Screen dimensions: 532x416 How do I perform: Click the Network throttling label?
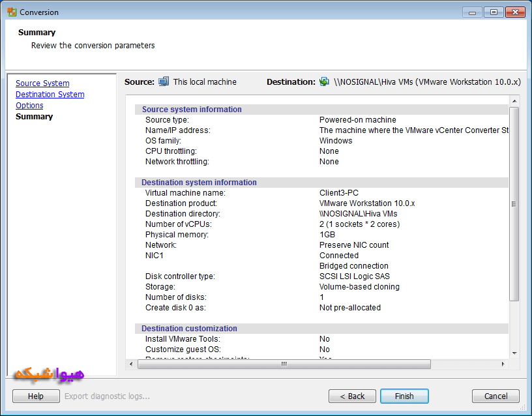pos(177,162)
